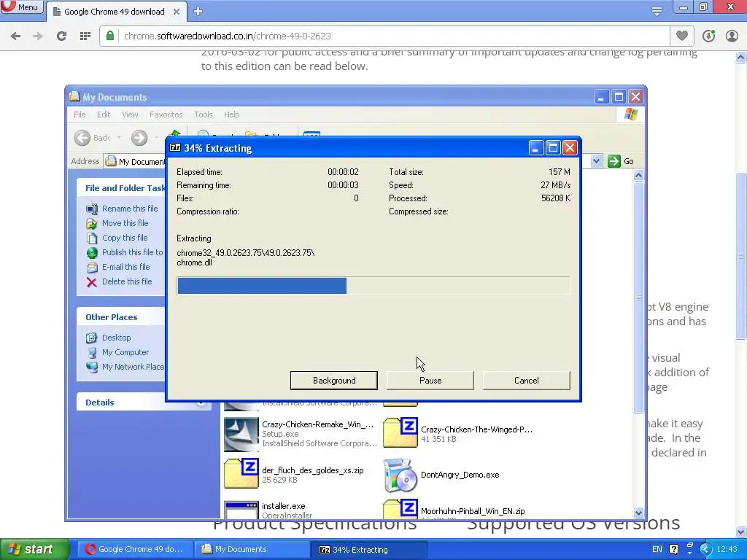Switch to 34% Extracting taskbar button

click(368, 550)
